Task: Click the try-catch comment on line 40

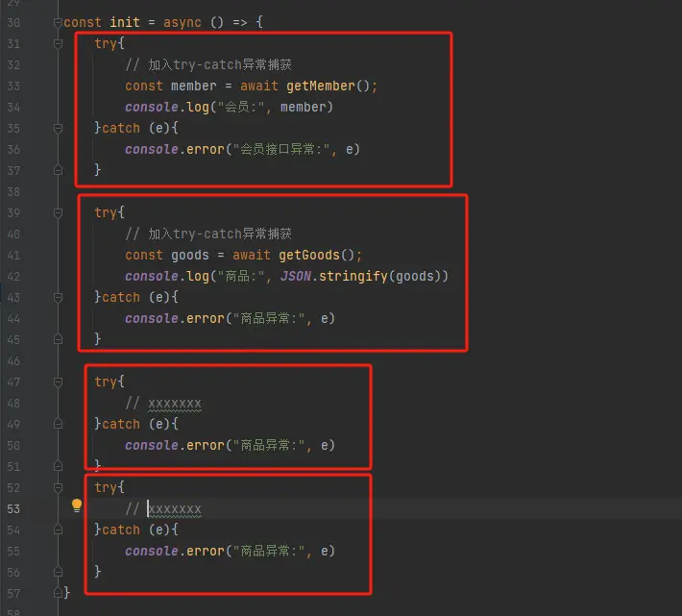Action: (x=208, y=234)
